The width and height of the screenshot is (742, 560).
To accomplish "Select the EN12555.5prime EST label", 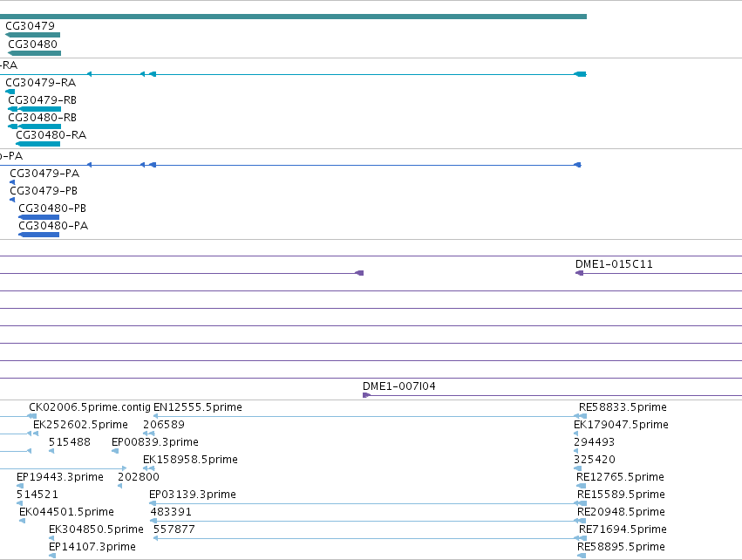I will click(198, 407).
